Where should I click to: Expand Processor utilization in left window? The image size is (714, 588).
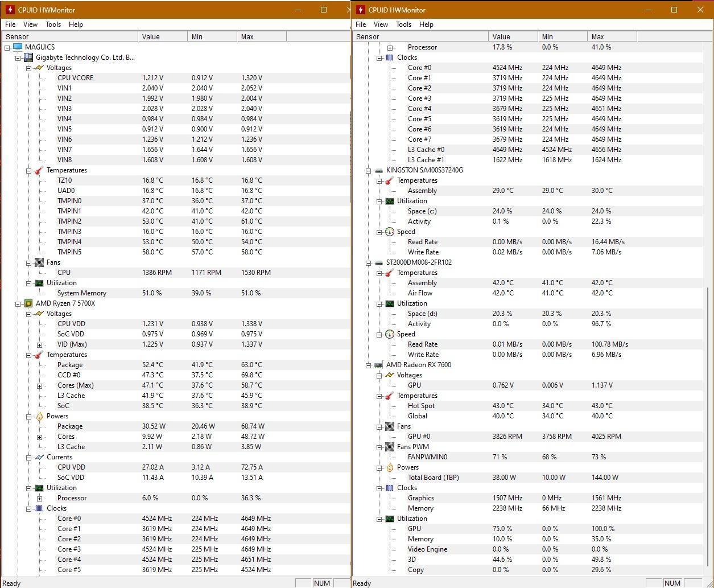coord(39,498)
